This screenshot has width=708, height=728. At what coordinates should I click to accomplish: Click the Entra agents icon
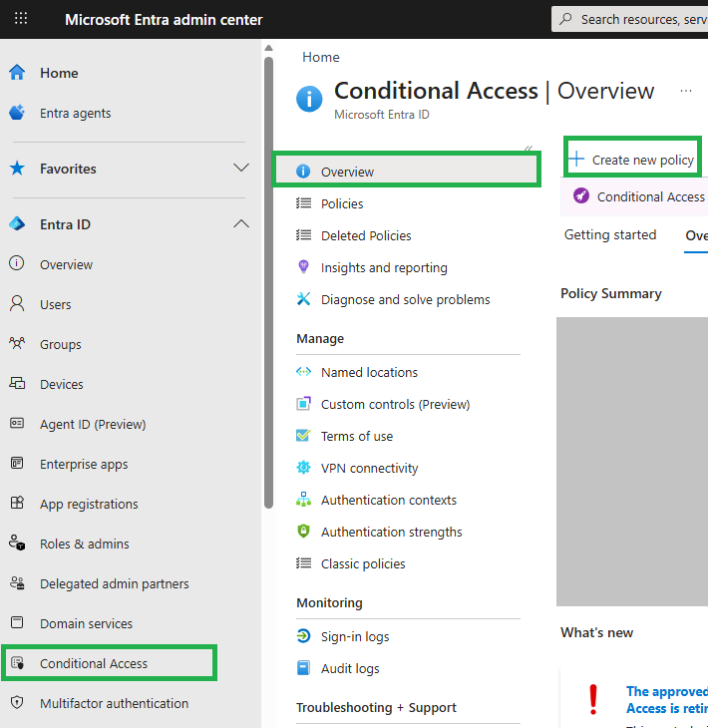pyautogui.click(x=17, y=113)
